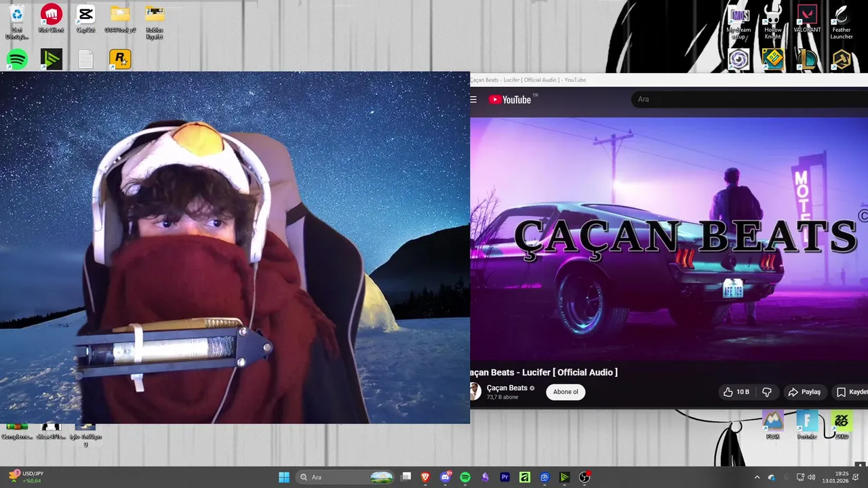Launch Rockstar Games Launcher desktop shortcut
Screen dimensions: 868x488
coord(120,60)
